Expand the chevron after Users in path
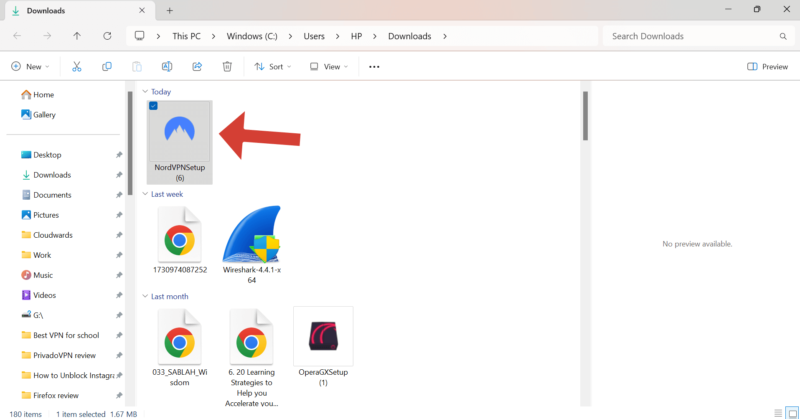800x419 pixels. [x=337, y=36]
